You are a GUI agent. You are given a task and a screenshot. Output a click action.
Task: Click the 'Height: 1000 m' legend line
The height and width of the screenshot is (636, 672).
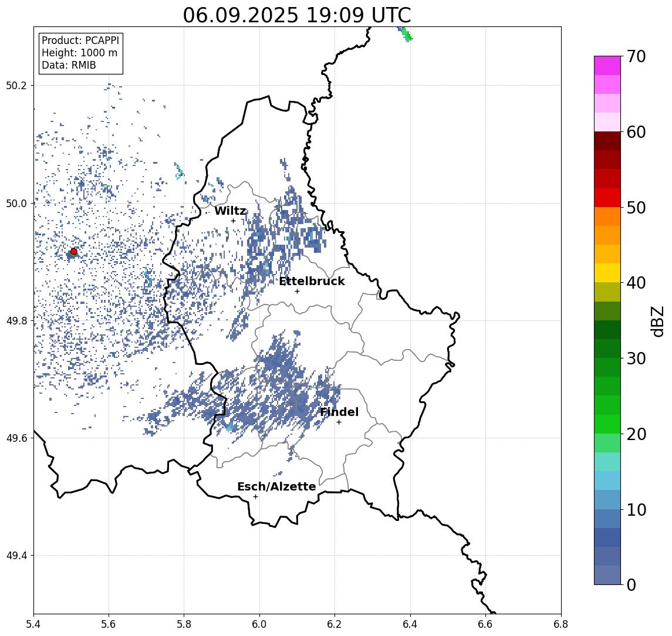pos(79,53)
